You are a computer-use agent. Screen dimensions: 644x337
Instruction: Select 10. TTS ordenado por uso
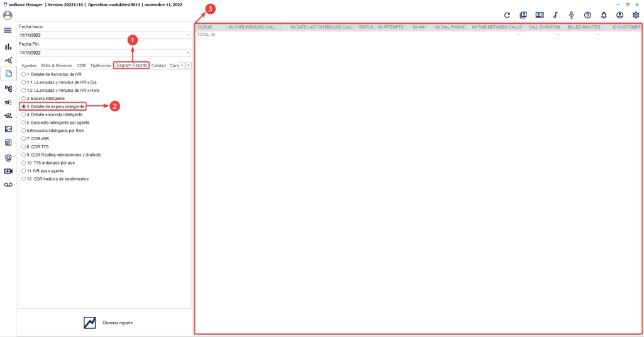point(48,163)
